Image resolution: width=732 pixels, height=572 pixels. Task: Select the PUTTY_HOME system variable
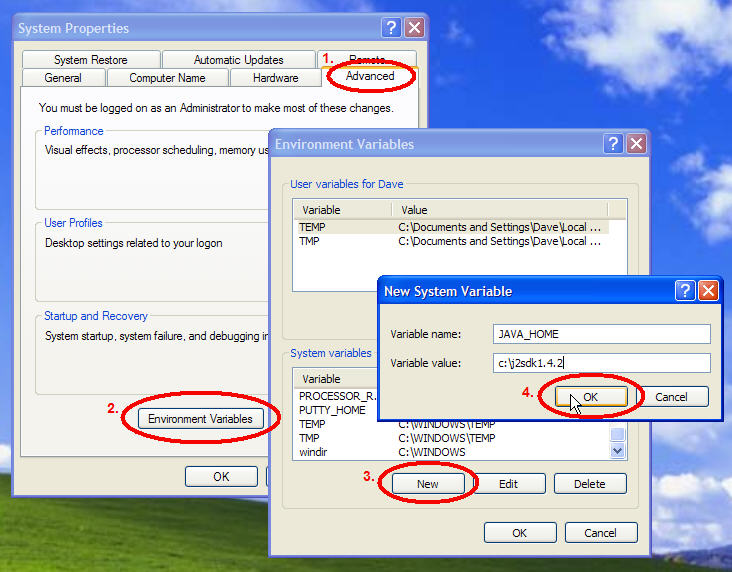coord(336,410)
